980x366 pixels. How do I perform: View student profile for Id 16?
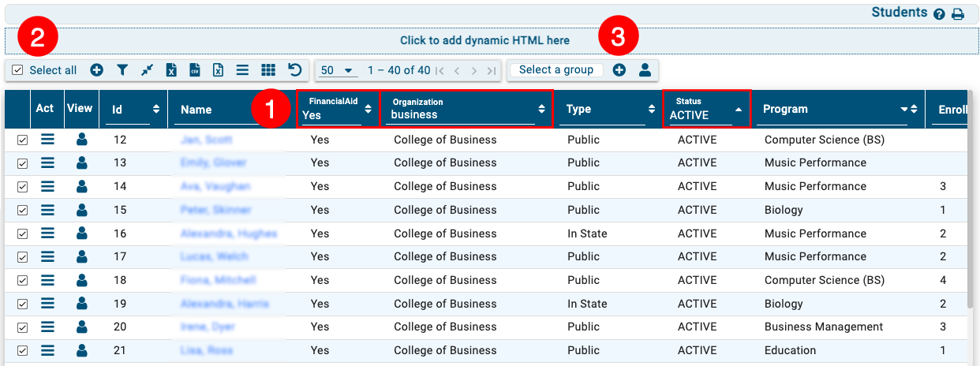click(81, 233)
